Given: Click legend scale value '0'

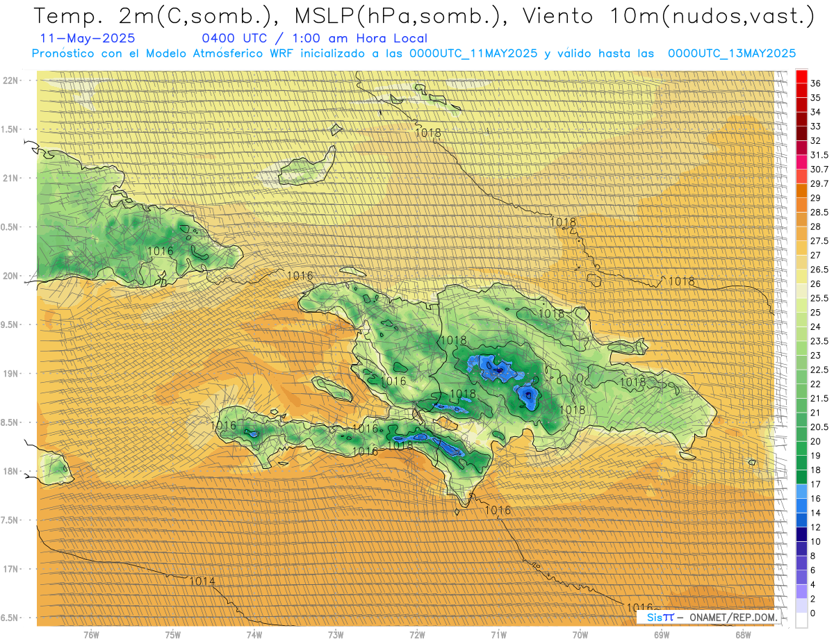Looking at the screenshot, I should [813, 613].
